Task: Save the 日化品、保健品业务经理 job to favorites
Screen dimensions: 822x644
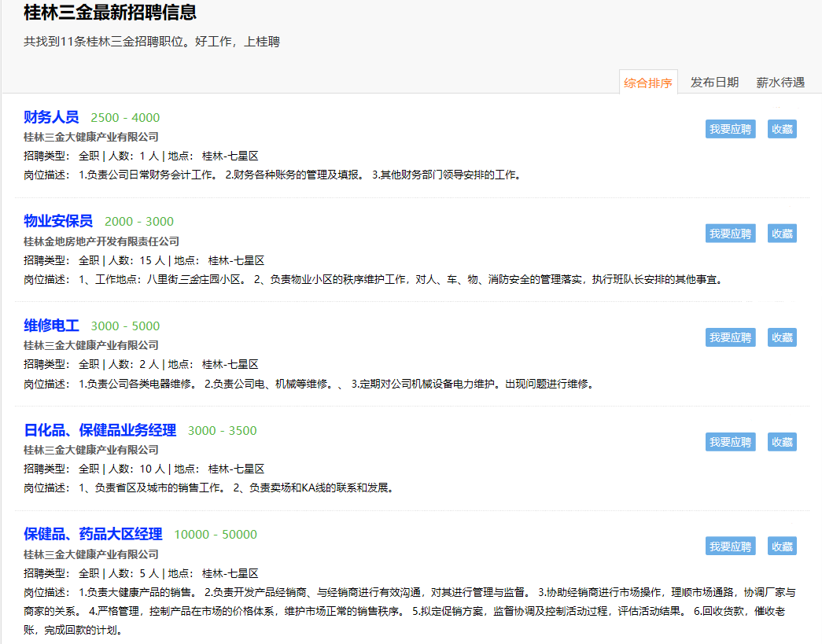Action: coord(782,442)
